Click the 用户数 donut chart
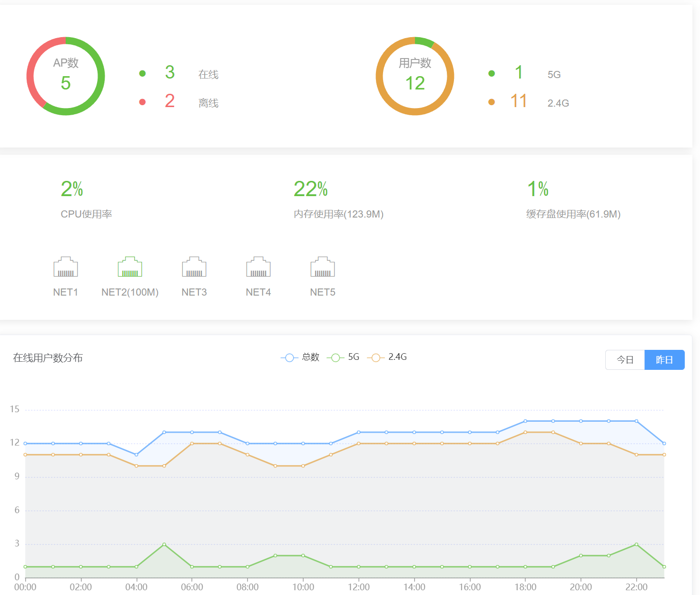Image resolution: width=700 pixels, height=595 pixels. tap(415, 76)
